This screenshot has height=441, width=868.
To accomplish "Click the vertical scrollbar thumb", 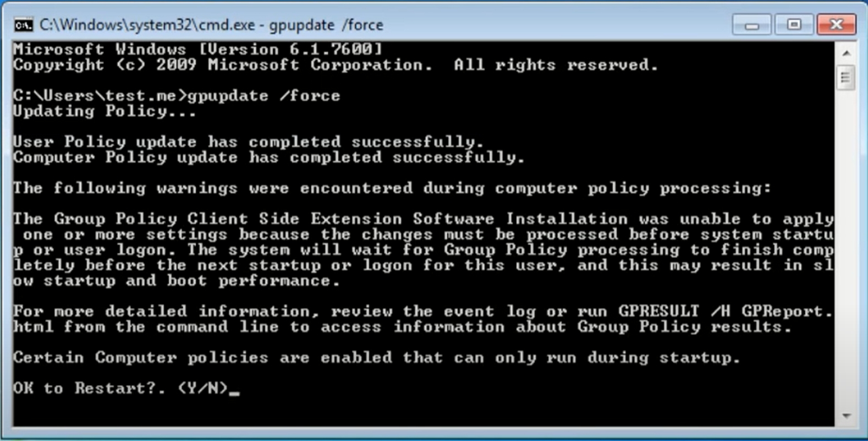I will click(x=846, y=77).
